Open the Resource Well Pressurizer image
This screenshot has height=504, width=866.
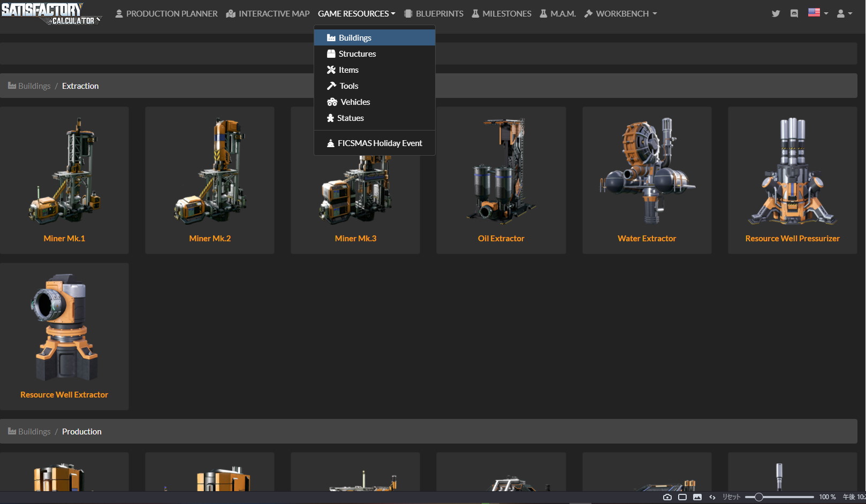tap(793, 171)
